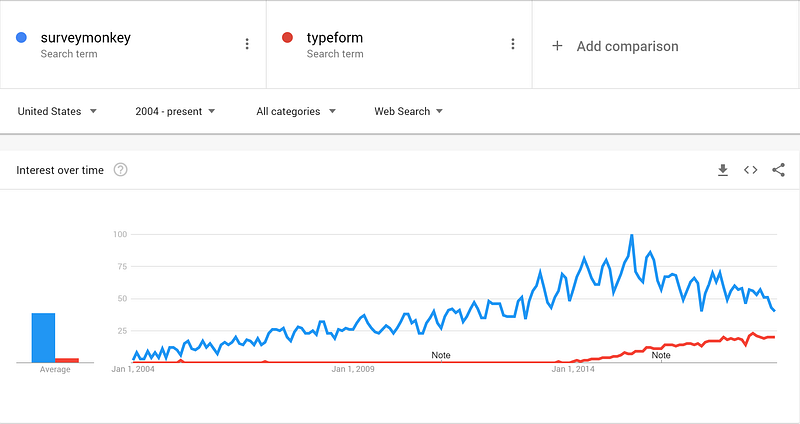Expand the United States region dropdown
800x424 pixels.
pyautogui.click(x=57, y=111)
